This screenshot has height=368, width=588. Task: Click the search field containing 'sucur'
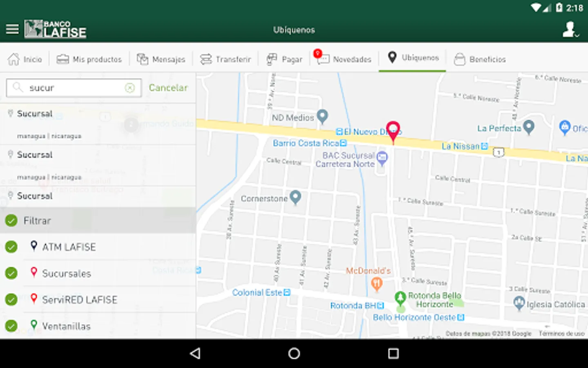[x=74, y=88]
